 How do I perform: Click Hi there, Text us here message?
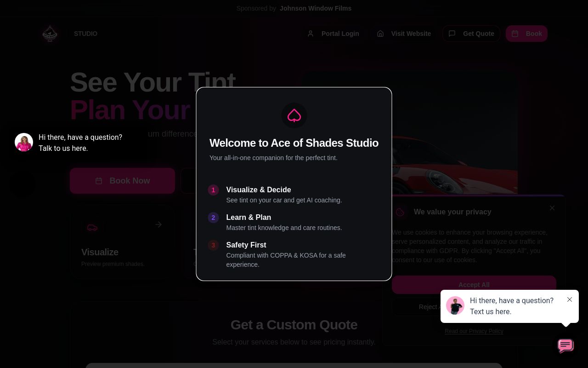tap(512, 306)
